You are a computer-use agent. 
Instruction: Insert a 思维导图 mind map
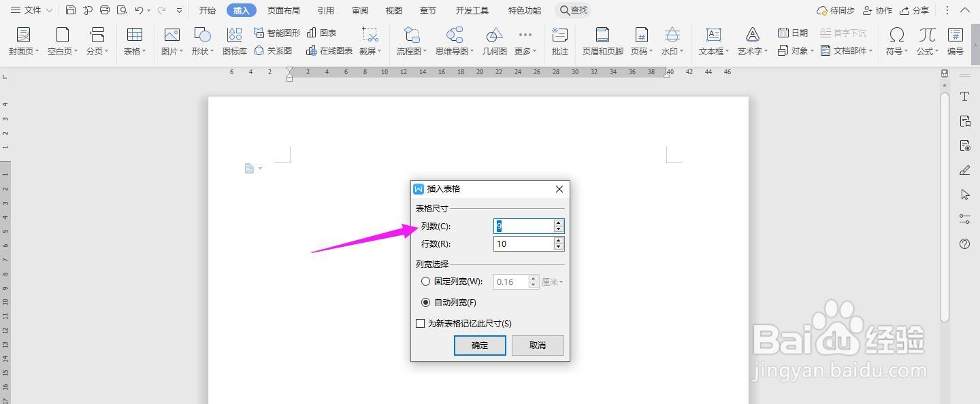click(x=453, y=41)
